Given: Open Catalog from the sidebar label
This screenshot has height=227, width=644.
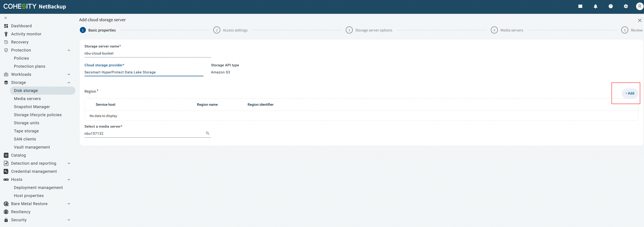Looking at the screenshot, I should (x=19, y=155).
